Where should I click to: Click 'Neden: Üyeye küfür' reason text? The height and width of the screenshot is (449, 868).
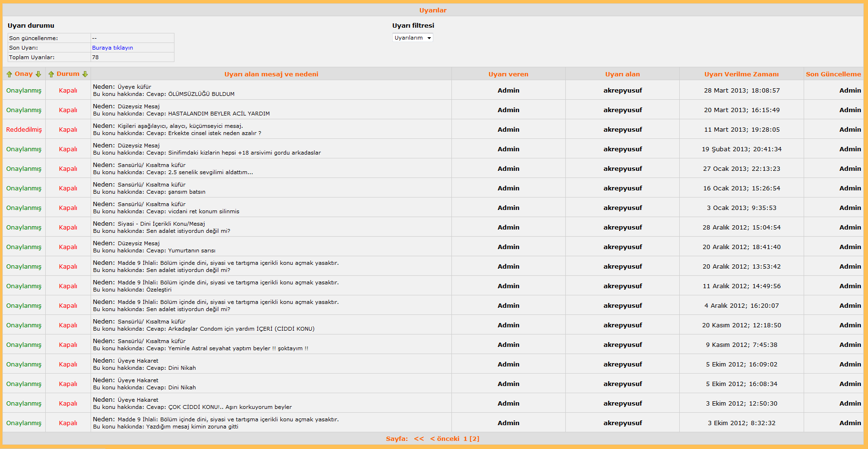pyautogui.click(x=122, y=86)
